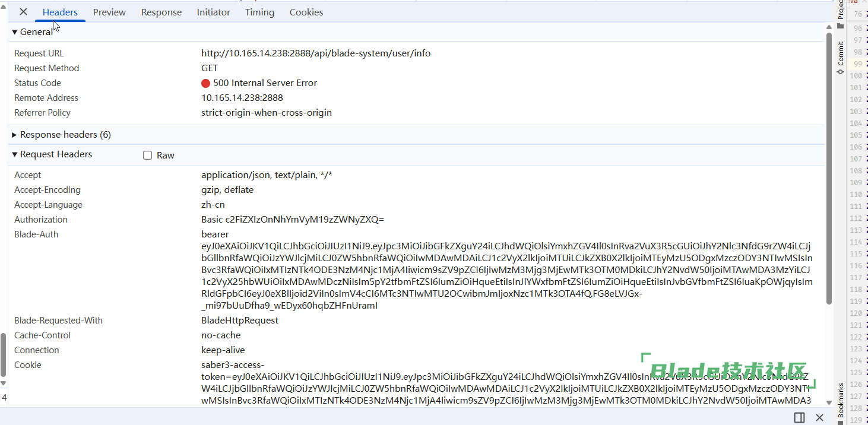Open the Cookies tab
The width and height of the screenshot is (868, 425).
pos(306,12)
